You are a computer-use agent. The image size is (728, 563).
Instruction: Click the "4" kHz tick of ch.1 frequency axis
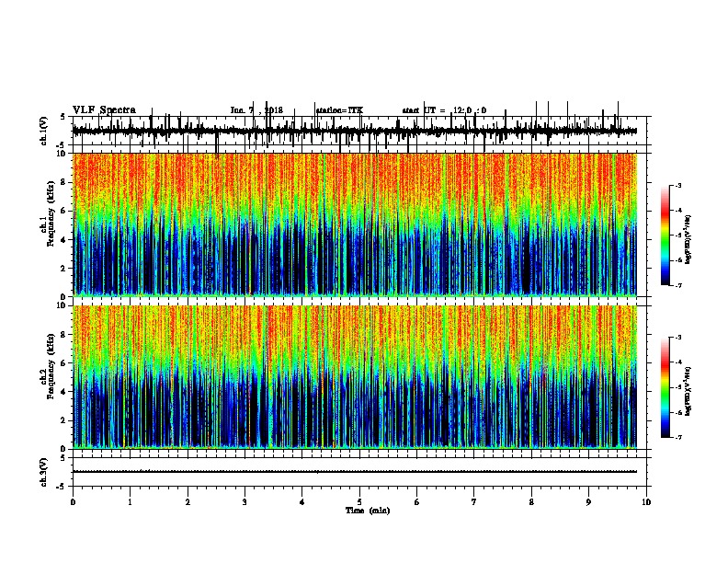coord(64,240)
